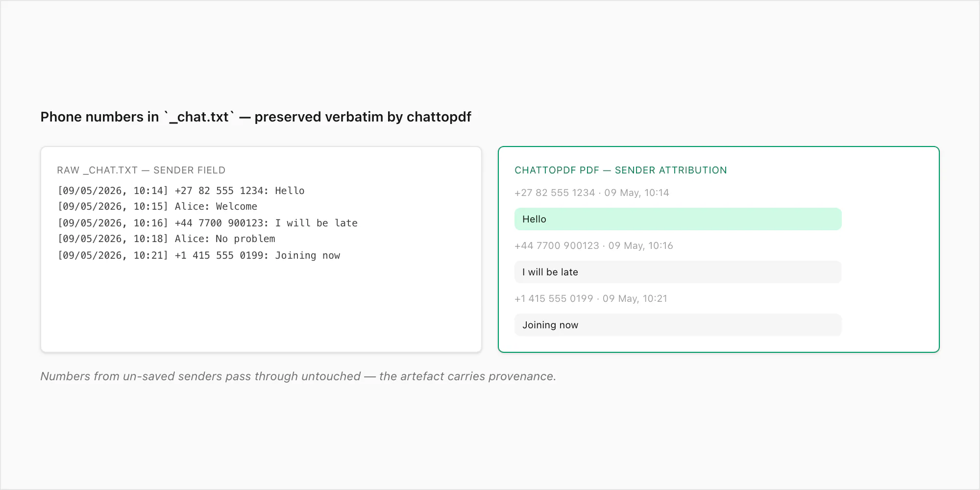Click the green Hello message bubble
Image resolution: width=980 pixels, height=490 pixels.
click(x=678, y=219)
